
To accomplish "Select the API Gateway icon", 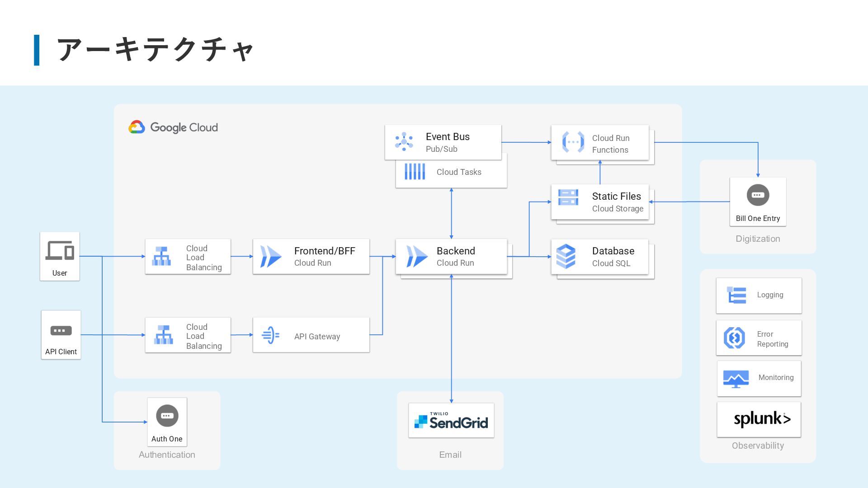I will pos(270,335).
